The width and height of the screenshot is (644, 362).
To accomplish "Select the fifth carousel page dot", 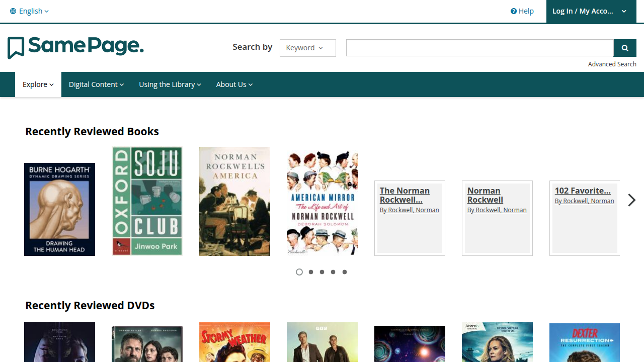I will click(x=345, y=272).
